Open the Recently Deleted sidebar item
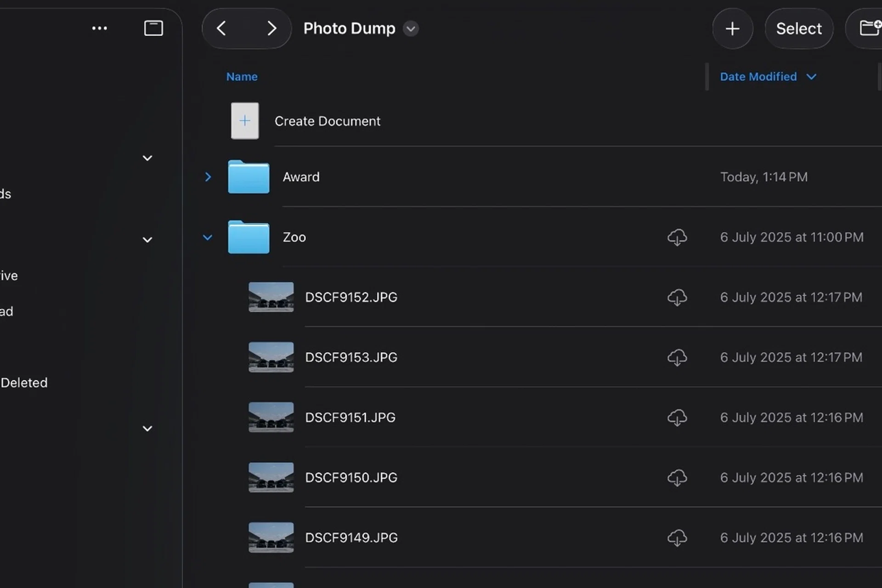Image resolution: width=882 pixels, height=588 pixels. pyautogui.click(x=24, y=383)
